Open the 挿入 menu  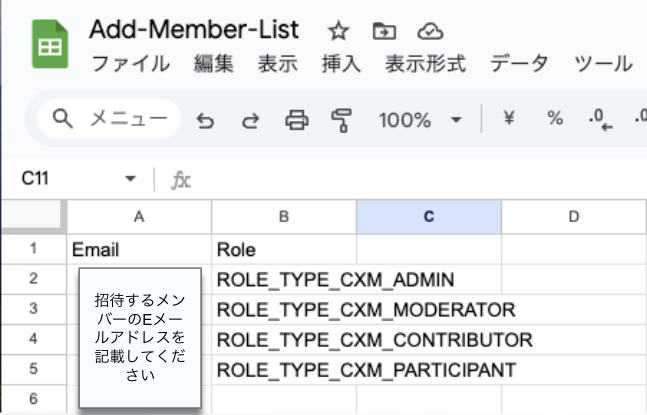[x=341, y=64]
